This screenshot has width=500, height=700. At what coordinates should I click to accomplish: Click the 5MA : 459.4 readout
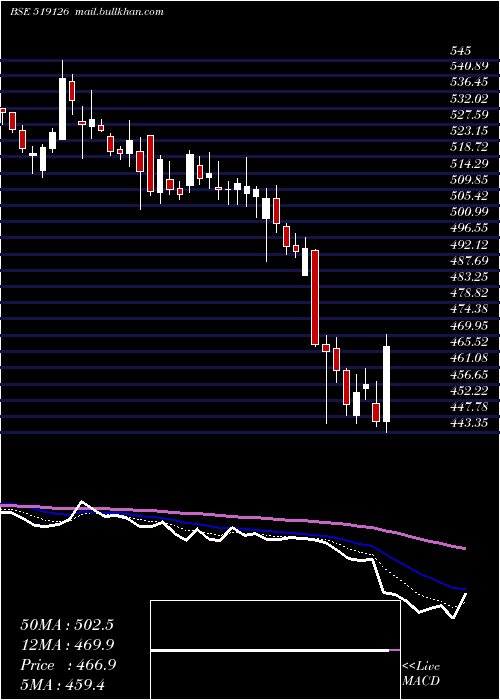(x=65, y=685)
